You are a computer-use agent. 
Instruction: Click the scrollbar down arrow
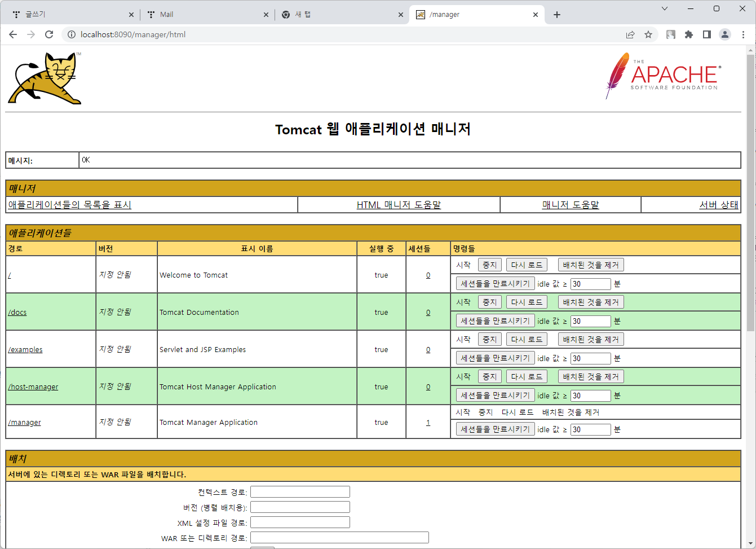tap(750, 544)
